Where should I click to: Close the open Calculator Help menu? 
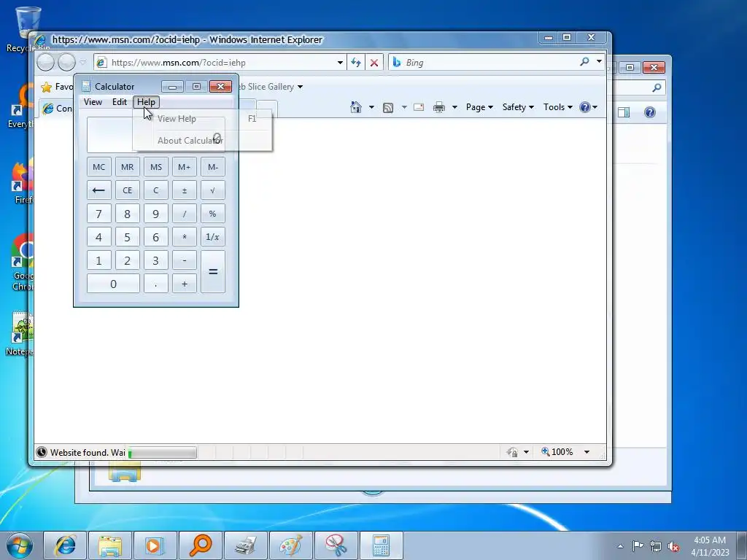point(146,102)
